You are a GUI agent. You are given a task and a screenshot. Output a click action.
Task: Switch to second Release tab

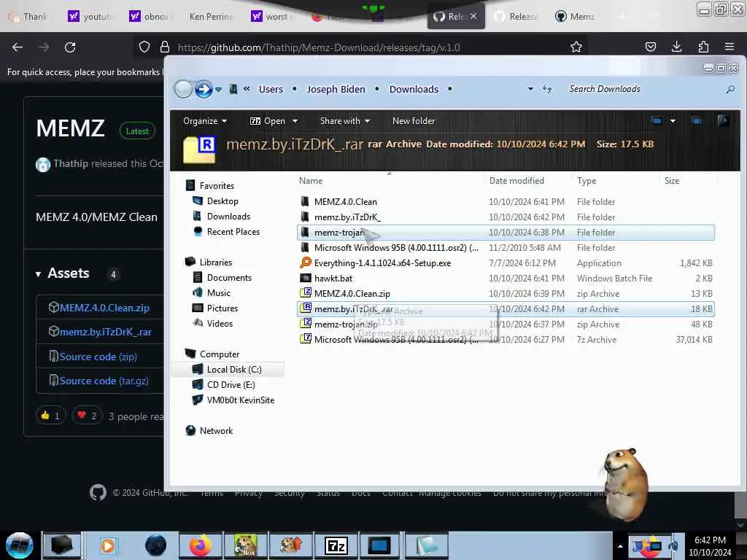516,17
